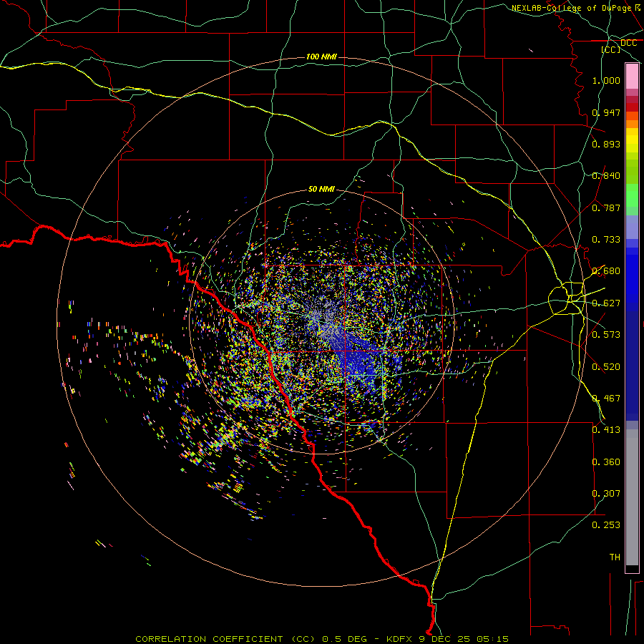Select the 0.573 legend value
644x644 pixels.
606,335
